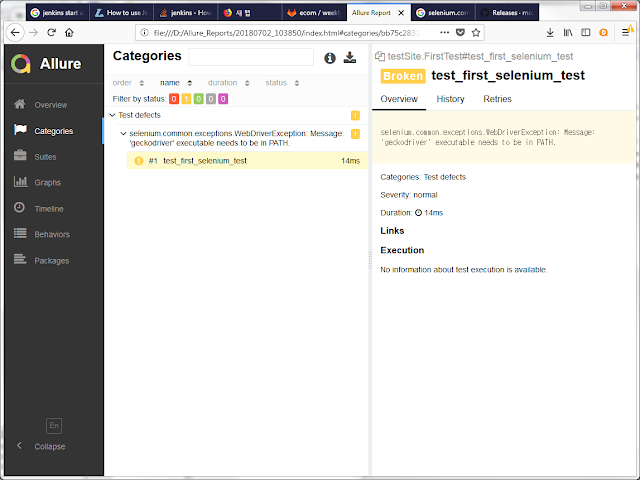Close the Allure Report browser tab
640x480 pixels.
401,13
